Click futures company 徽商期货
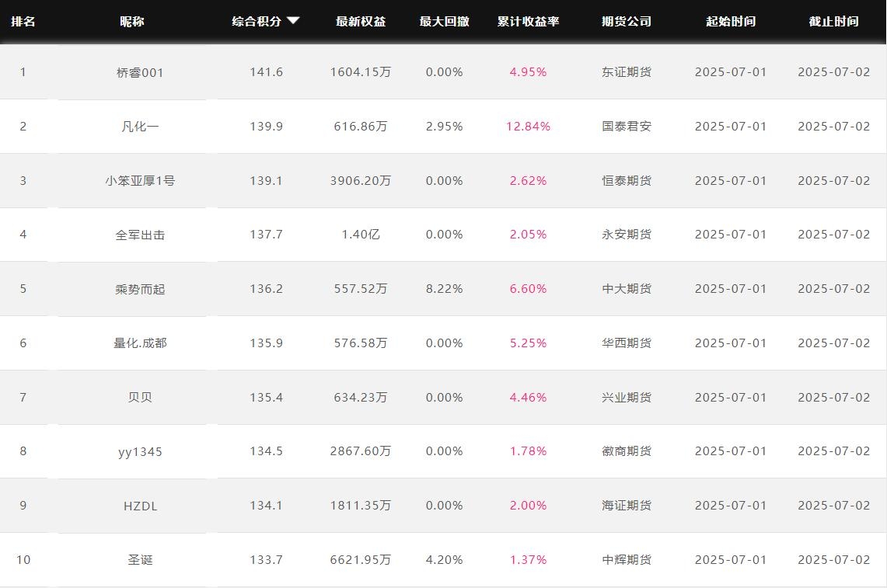This screenshot has height=588, width=887. point(627,451)
